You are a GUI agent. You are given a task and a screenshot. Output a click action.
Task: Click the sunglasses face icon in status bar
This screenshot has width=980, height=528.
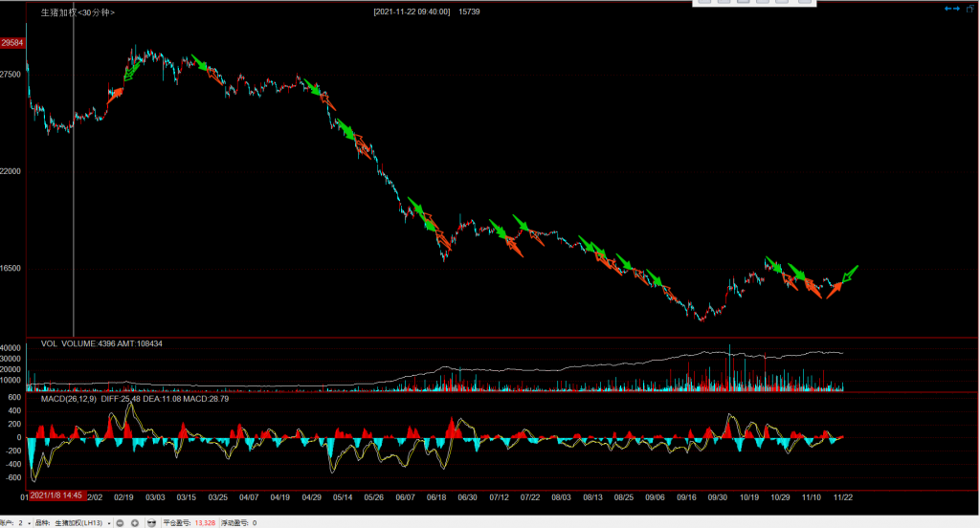(x=151, y=523)
